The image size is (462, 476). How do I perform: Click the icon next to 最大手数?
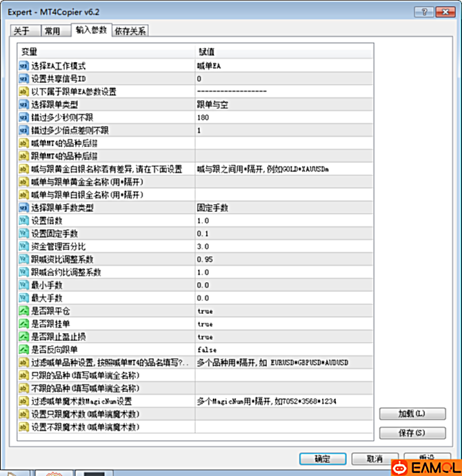pyautogui.click(x=24, y=298)
